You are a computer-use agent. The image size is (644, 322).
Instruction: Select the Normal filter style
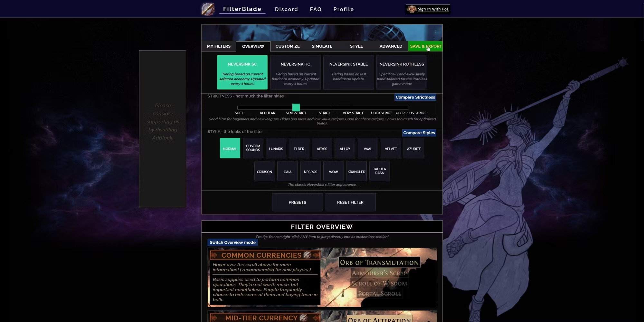[230, 148]
